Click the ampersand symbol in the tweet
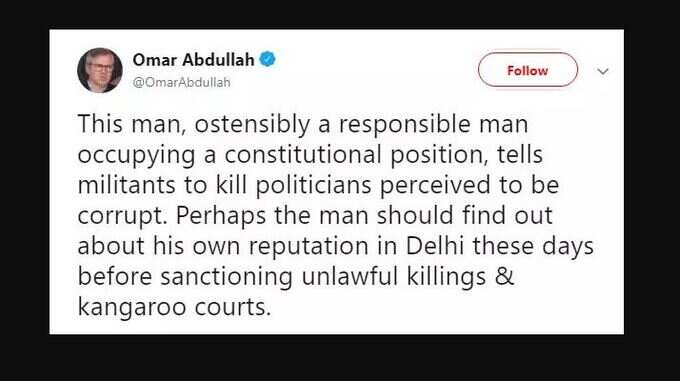The image size is (680, 381). [504, 276]
